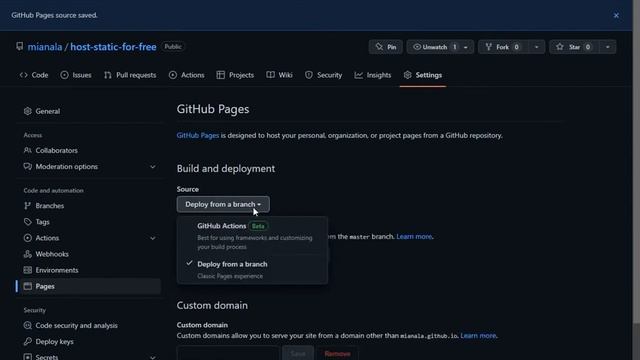Open the Pull requests tab
This screenshot has width=640, height=360.
130,75
